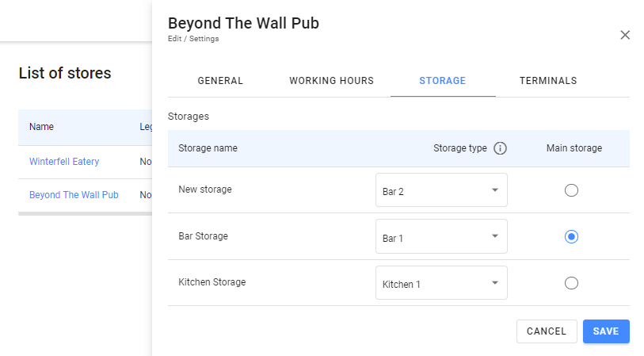Image resolution: width=644 pixels, height=356 pixels.
Task: Cancel the settings changes
Action: click(x=547, y=331)
